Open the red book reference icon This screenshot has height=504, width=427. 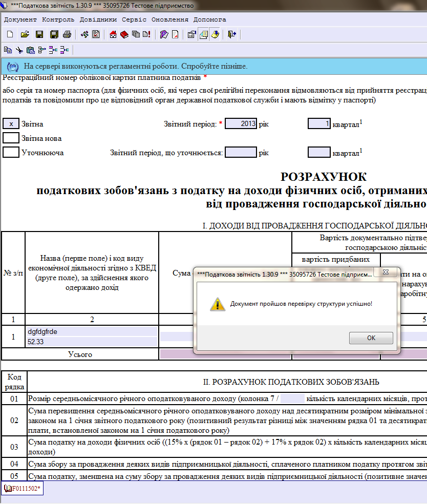[x=124, y=35]
